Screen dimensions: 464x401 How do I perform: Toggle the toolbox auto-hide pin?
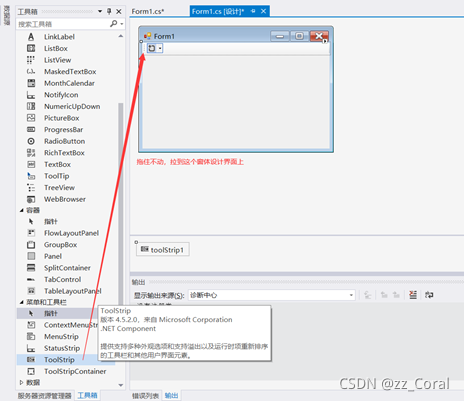tap(109, 11)
